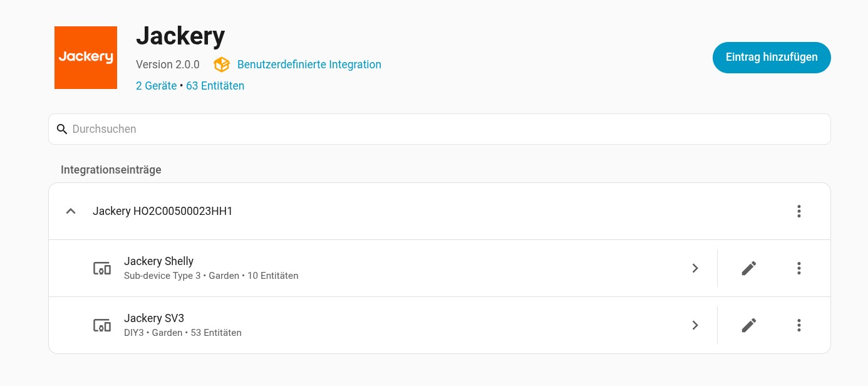The width and height of the screenshot is (868, 386).
Task: Open the three-dot menu for Jackery Shelly
Action: (799, 268)
